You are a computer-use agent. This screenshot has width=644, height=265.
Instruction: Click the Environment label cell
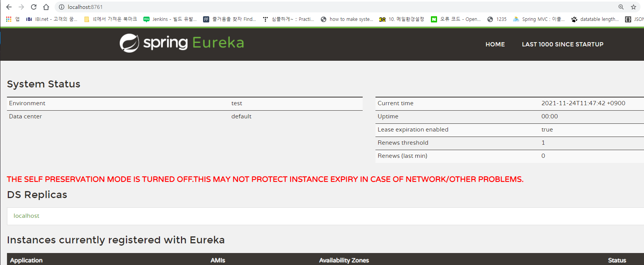[27, 103]
